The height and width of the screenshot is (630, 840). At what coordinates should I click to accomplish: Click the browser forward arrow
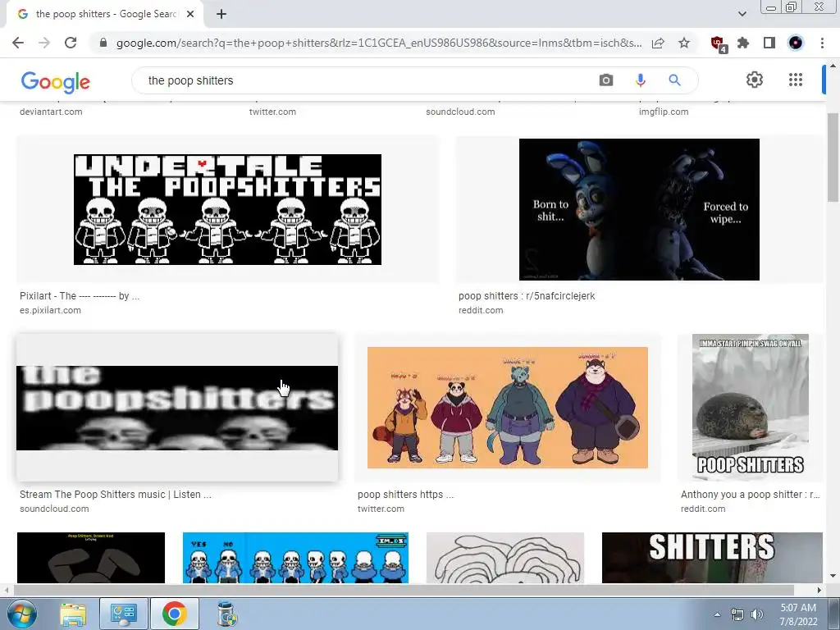44,43
